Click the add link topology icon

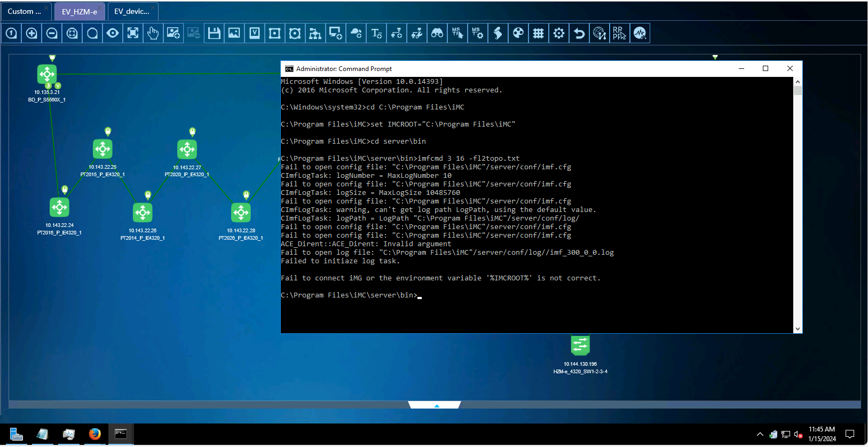tap(397, 33)
